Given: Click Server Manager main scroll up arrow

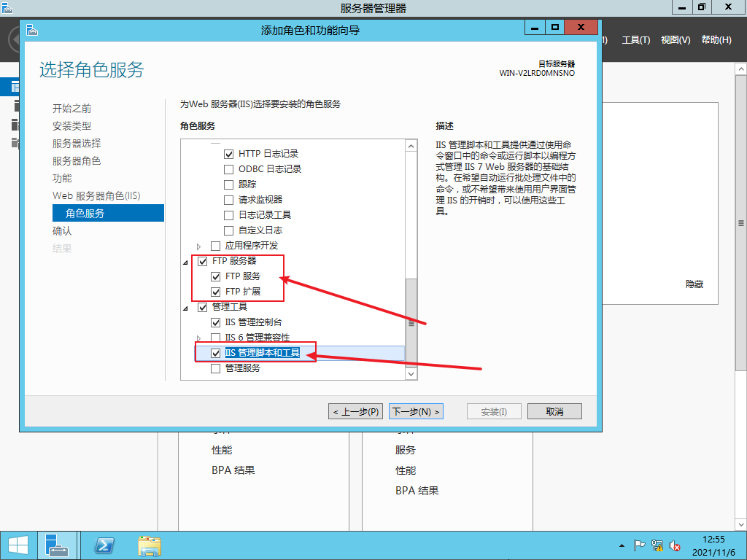Looking at the screenshot, I should [741, 69].
